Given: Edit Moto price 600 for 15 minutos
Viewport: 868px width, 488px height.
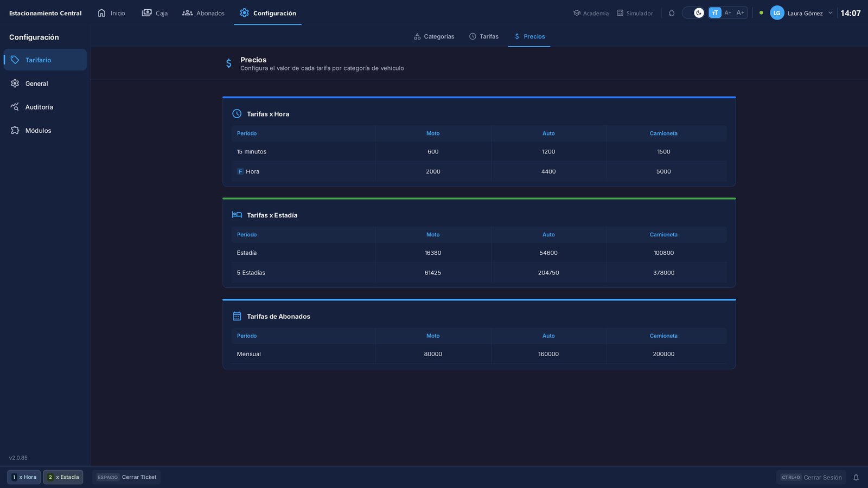Looking at the screenshot, I should 433,152.
